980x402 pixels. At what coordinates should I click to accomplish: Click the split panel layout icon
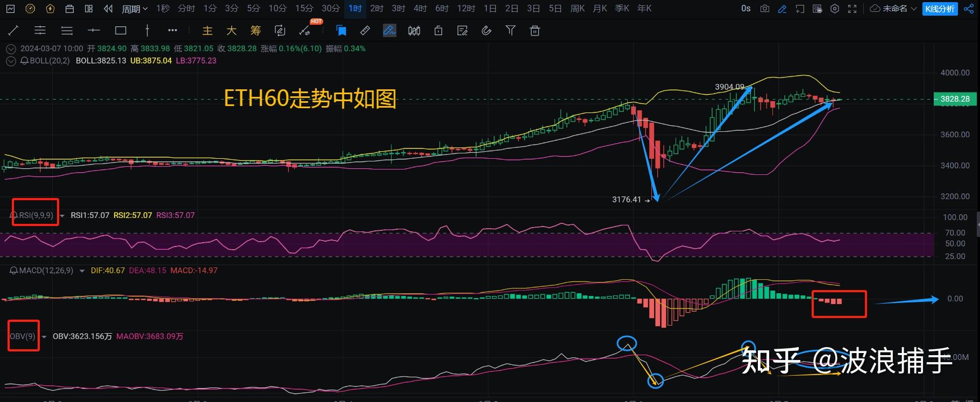[x=89, y=9]
